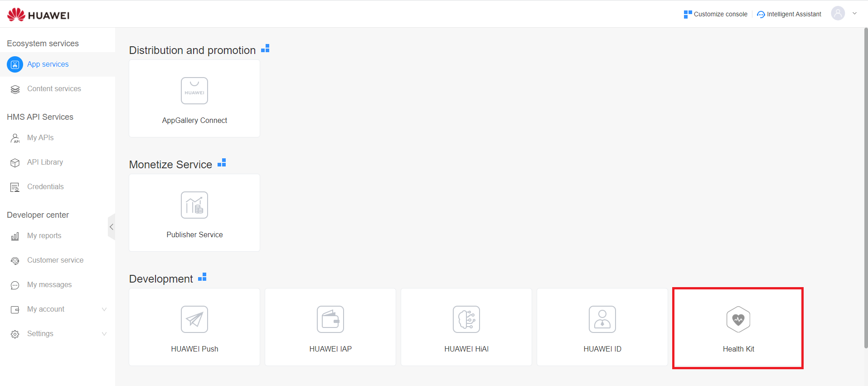Click the My messages chat bubble icon
The image size is (868, 386).
point(15,285)
